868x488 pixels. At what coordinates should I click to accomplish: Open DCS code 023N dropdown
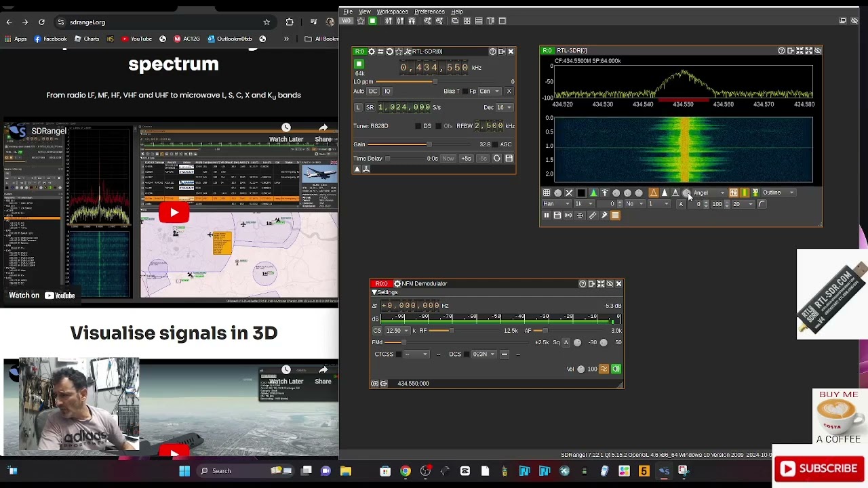coord(484,354)
